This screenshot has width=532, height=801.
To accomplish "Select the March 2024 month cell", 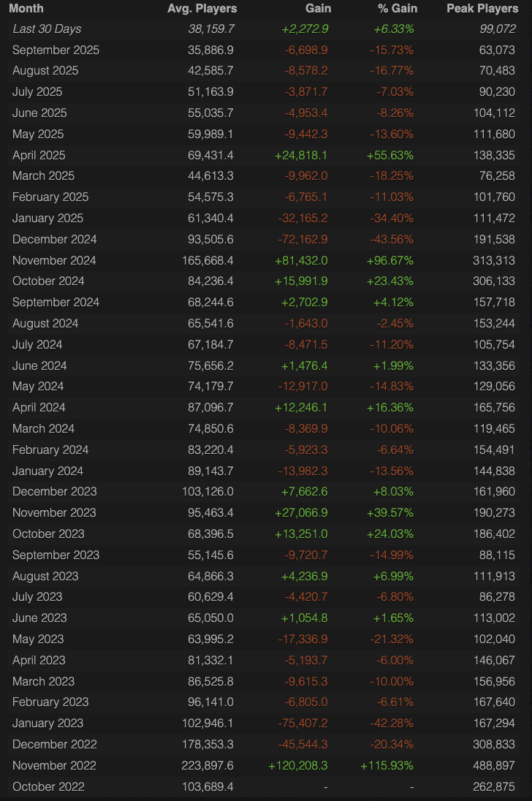I will [43, 428].
